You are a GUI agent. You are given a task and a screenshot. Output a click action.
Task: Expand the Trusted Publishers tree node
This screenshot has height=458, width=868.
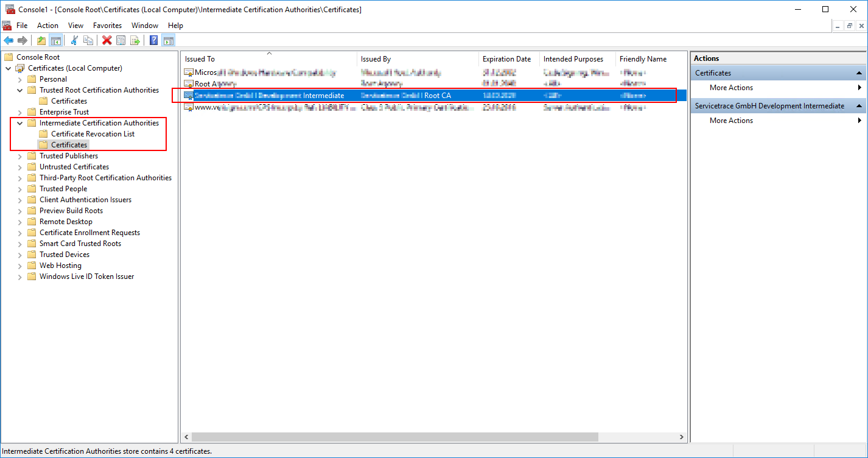(19, 155)
